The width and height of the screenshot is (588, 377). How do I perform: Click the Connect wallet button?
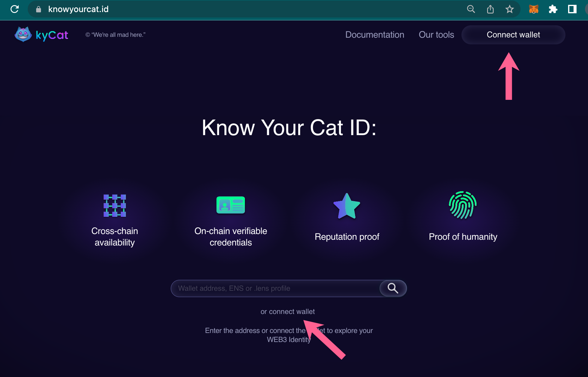513,35
